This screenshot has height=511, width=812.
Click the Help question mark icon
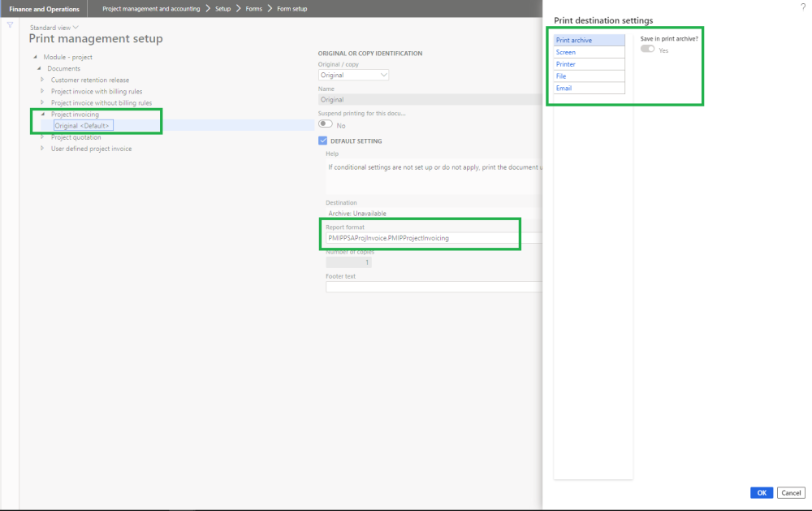[x=804, y=6]
